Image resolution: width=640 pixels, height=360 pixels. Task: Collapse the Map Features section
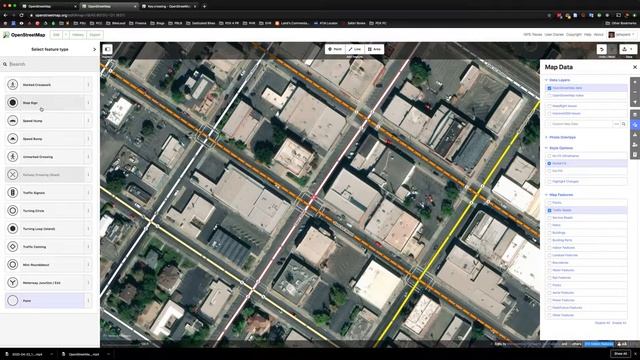pyautogui.click(x=559, y=195)
